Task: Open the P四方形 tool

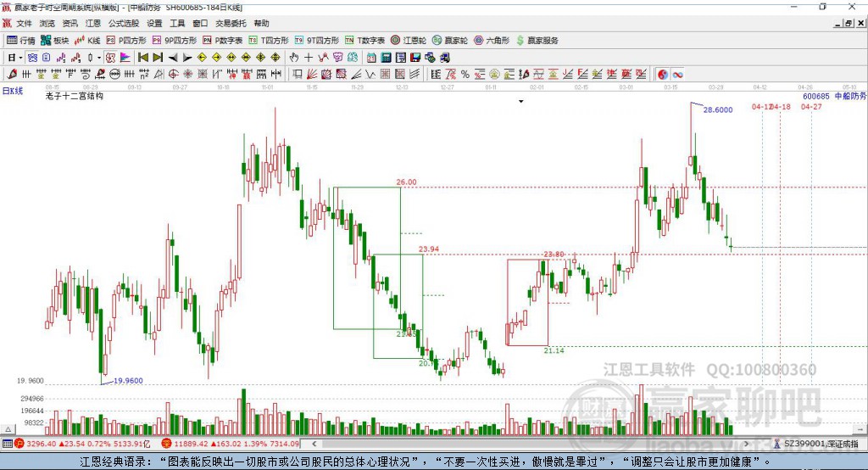Action: [126, 41]
